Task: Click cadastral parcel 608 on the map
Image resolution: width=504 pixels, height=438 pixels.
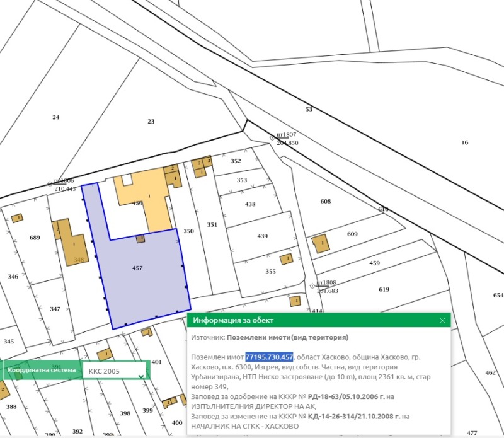Action: 326,202
